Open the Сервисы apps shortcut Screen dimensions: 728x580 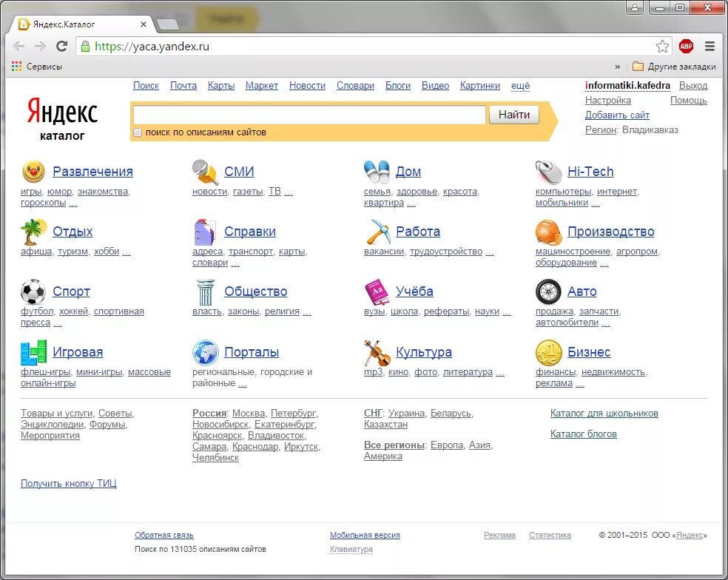(x=37, y=67)
